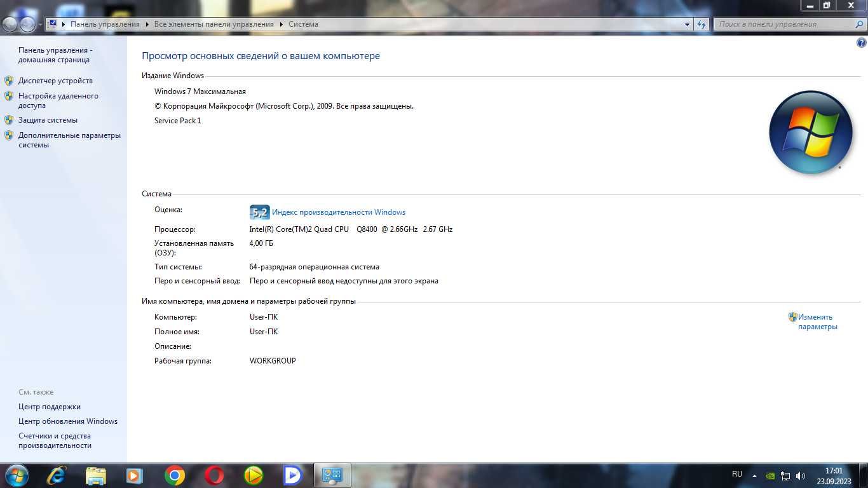Click the forward navigation arrow

pyautogui.click(x=27, y=24)
